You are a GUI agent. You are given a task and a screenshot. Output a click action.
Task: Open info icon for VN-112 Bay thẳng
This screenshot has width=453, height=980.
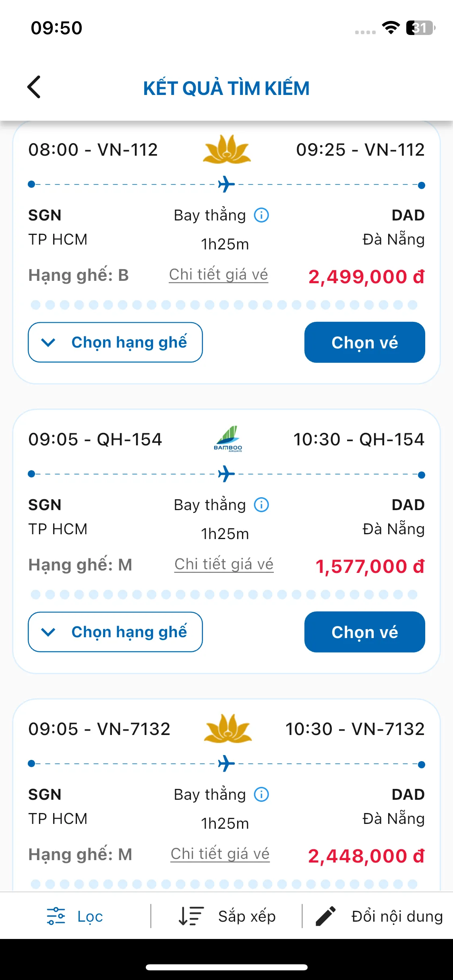click(261, 215)
